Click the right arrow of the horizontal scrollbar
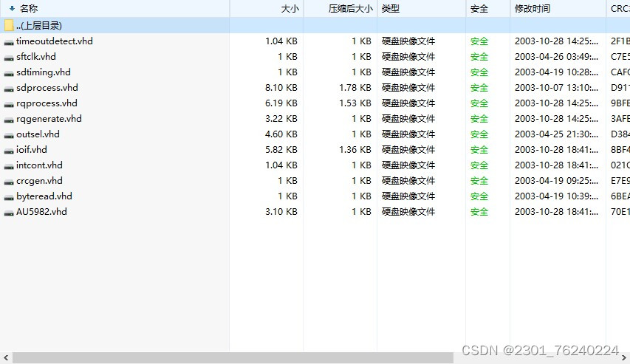The image size is (630, 364). click(x=624, y=357)
